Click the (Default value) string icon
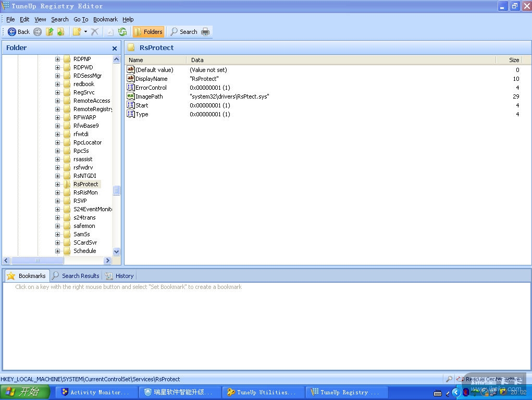Viewport: 532px width, 400px height. (131, 69)
